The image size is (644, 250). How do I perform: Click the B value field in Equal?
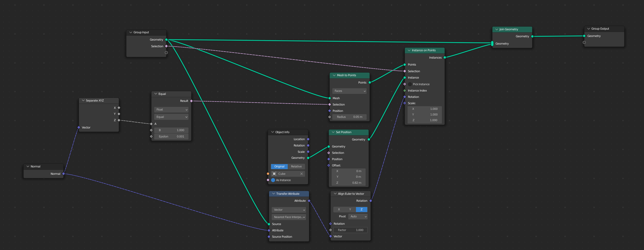[x=171, y=130]
